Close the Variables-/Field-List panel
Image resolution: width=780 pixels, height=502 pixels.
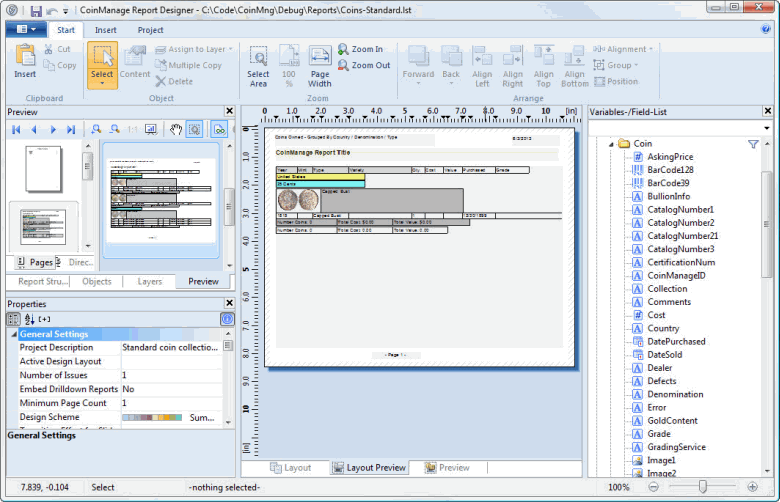(768, 111)
